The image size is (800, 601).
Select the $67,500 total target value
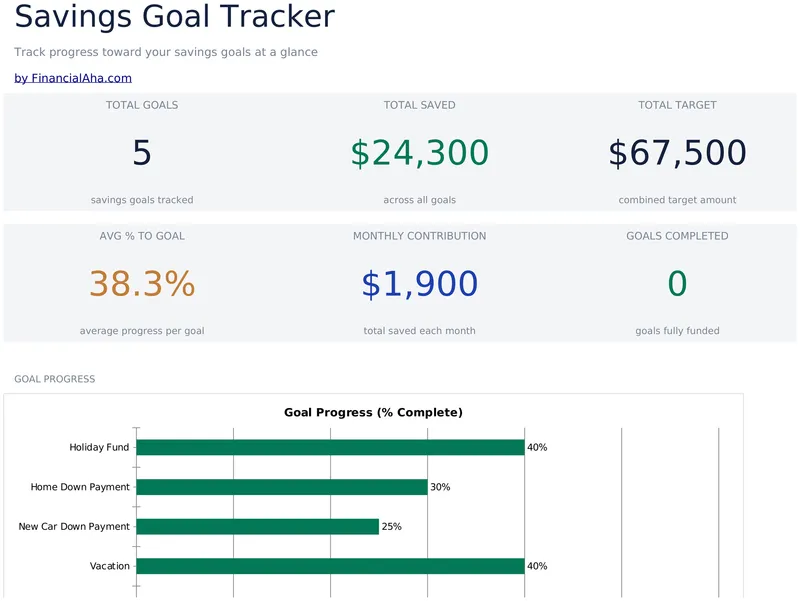[677, 153]
